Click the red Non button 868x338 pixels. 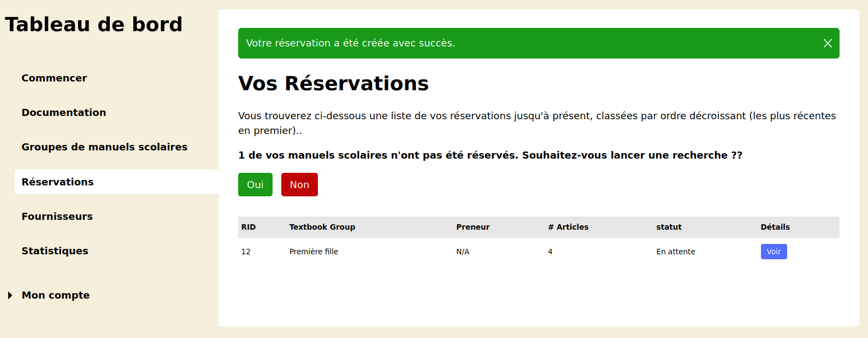pyautogui.click(x=299, y=184)
